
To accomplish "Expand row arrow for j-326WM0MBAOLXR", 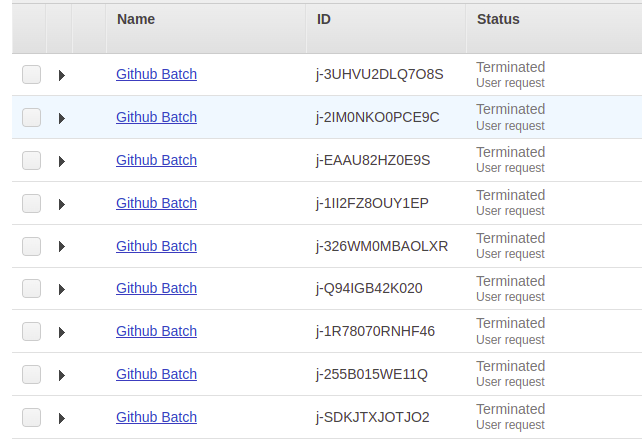I will [x=62, y=247].
